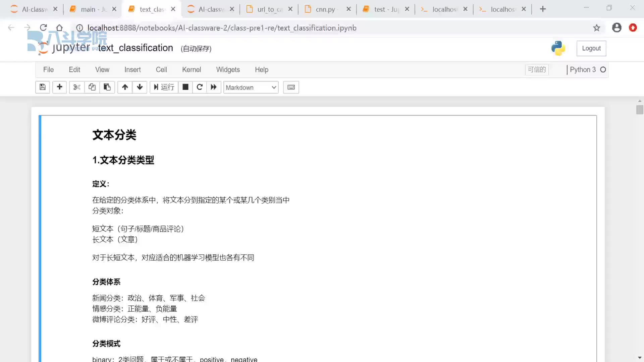Screen dimensions: 644x362
Task: View site information icon in address bar
Action: tap(79, 28)
